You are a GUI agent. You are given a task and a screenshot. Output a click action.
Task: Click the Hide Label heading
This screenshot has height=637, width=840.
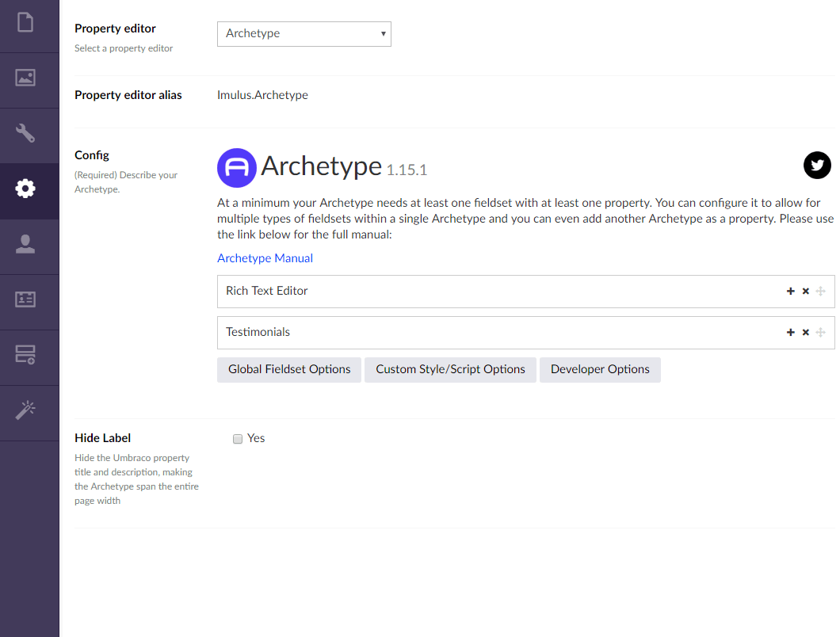click(102, 438)
